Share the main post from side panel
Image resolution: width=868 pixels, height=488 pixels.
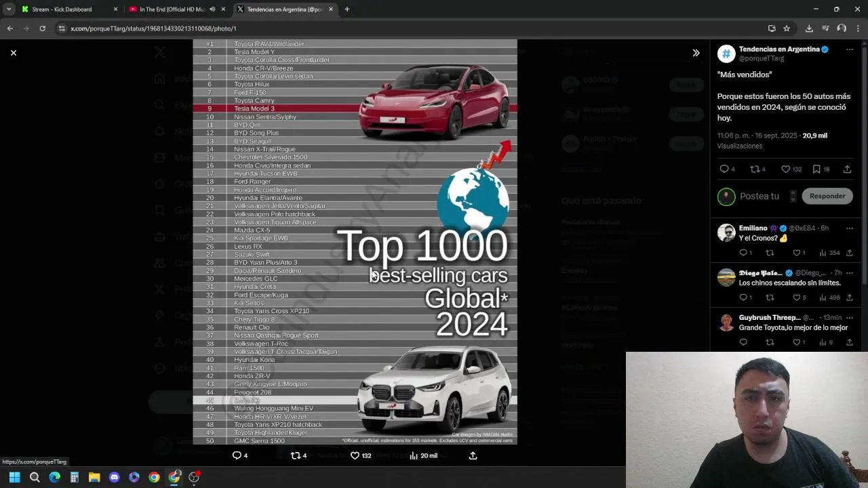pos(847,169)
